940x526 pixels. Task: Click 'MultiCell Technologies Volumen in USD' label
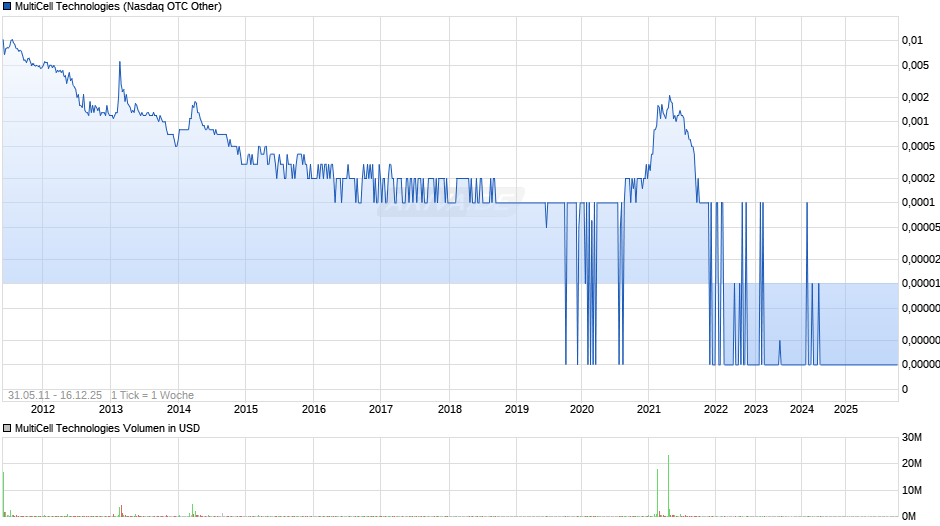(x=107, y=428)
